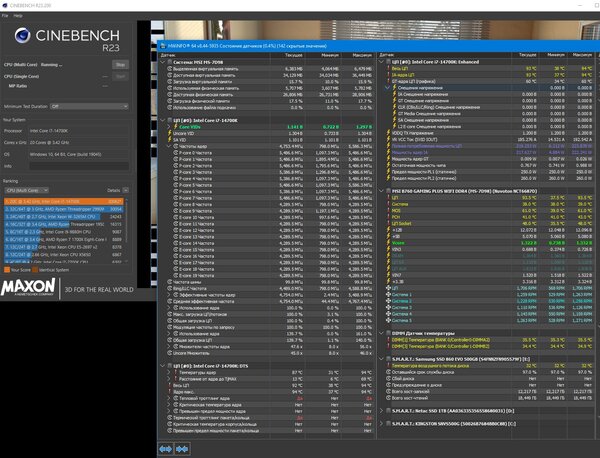Image resolution: width=600 pixels, height=458 pixels.
Task: Open the CPU (Multi Core) ranking dropdown
Action: pyautogui.click(x=27, y=190)
